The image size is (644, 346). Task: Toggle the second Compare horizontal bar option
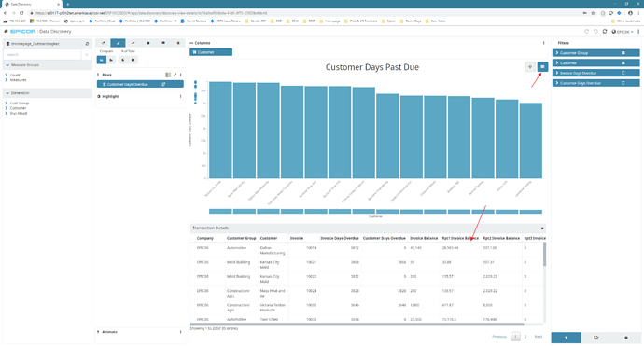click(x=111, y=60)
